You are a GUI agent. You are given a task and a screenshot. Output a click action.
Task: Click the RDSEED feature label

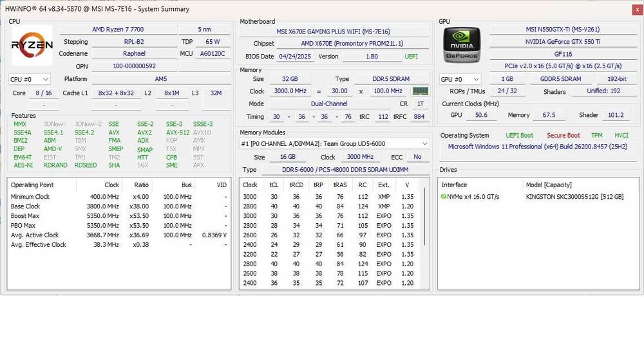click(86, 165)
